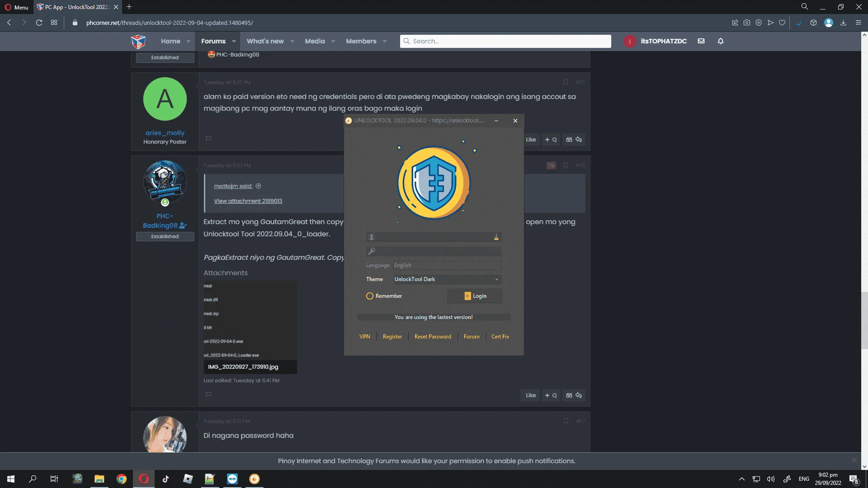868x488 pixels.
Task: Take a snapshot with the camera icon
Action: [x=747, y=23]
